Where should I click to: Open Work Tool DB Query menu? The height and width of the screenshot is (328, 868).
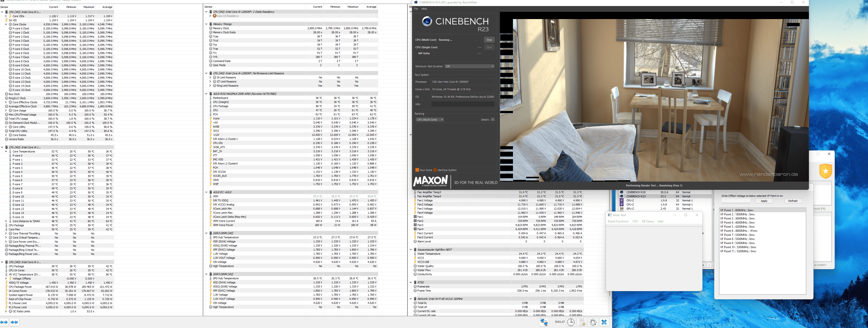point(648,221)
